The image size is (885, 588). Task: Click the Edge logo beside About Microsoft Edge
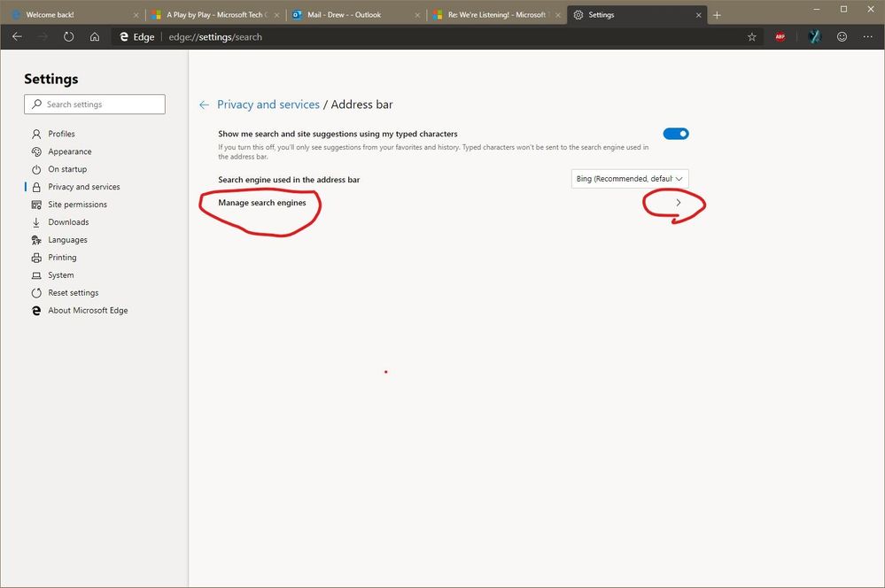[x=36, y=310]
